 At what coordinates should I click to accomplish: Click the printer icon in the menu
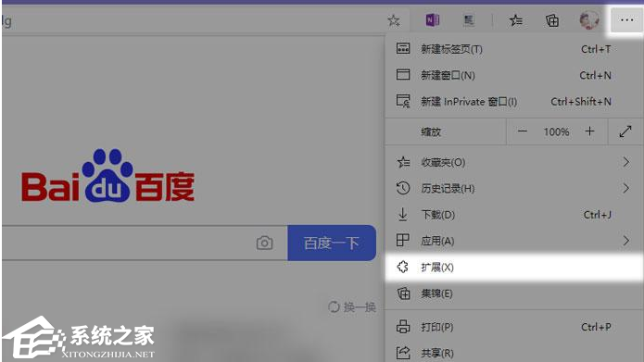pyautogui.click(x=403, y=327)
